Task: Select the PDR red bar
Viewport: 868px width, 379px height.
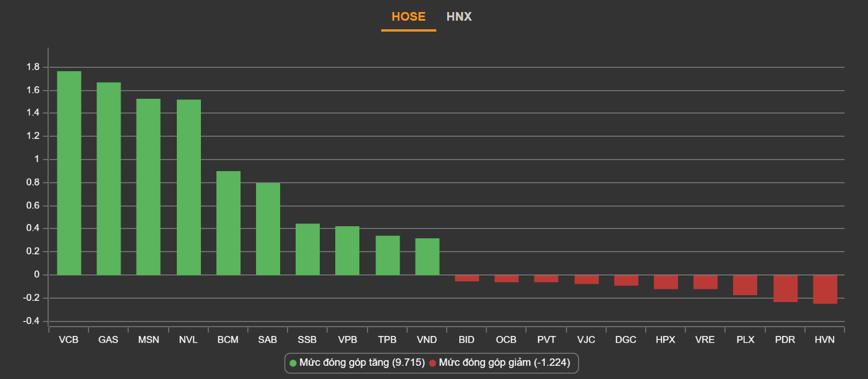Action: [785, 288]
